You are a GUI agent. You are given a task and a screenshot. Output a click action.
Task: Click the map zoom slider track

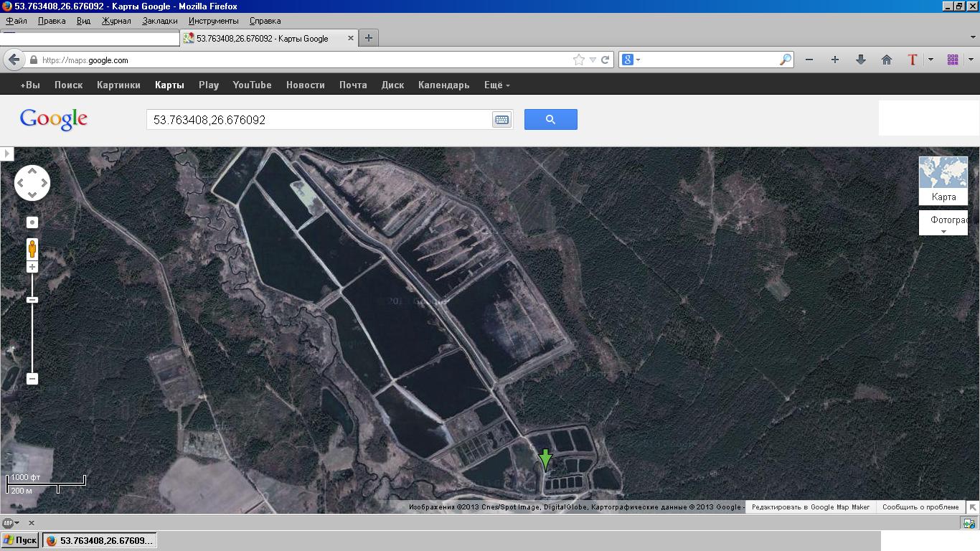click(32, 337)
